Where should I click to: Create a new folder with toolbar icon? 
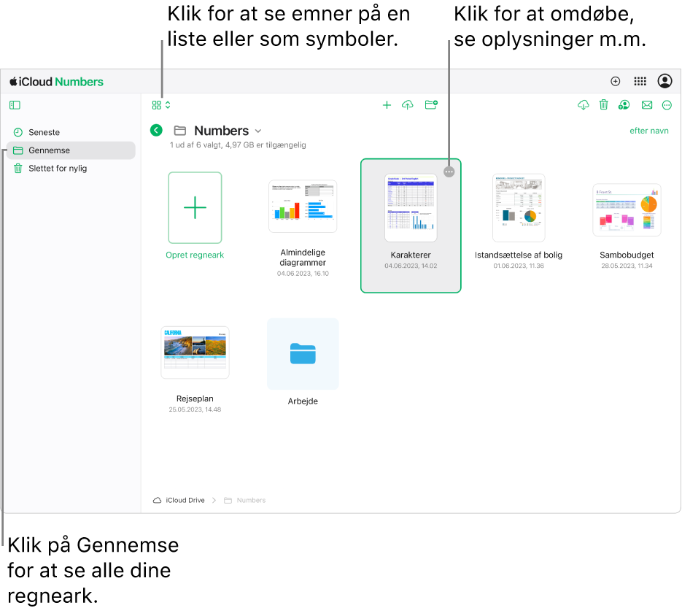tap(431, 105)
